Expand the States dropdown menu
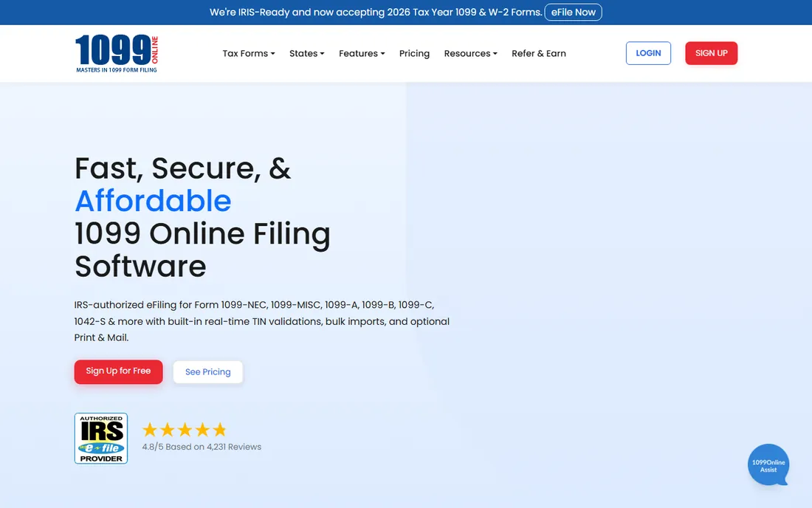812x508 pixels. pyautogui.click(x=306, y=53)
